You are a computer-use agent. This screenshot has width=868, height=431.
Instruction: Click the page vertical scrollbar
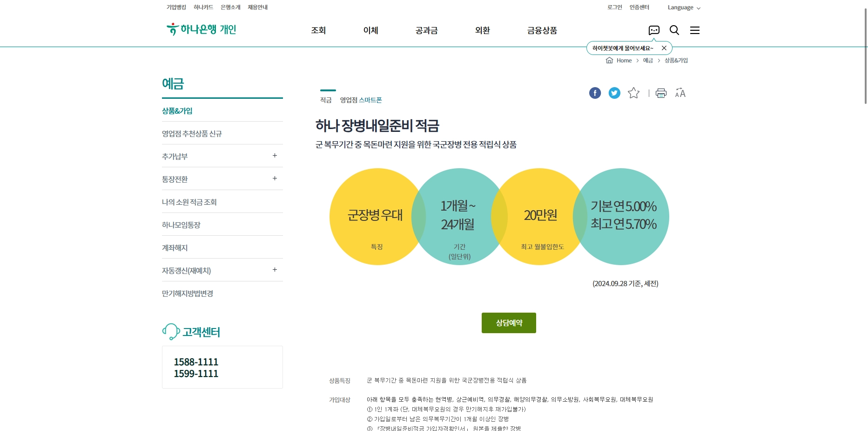click(866, 56)
